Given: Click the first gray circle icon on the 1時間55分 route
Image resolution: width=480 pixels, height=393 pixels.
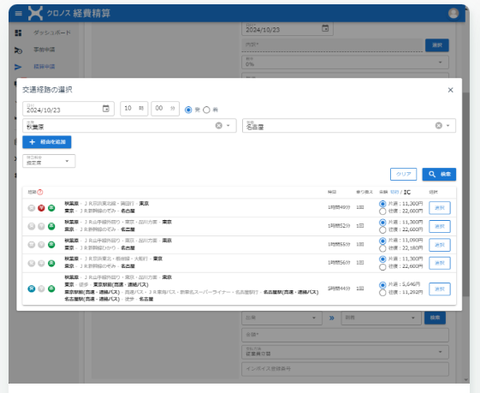Looking at the screenshot, I should (31, 245).
